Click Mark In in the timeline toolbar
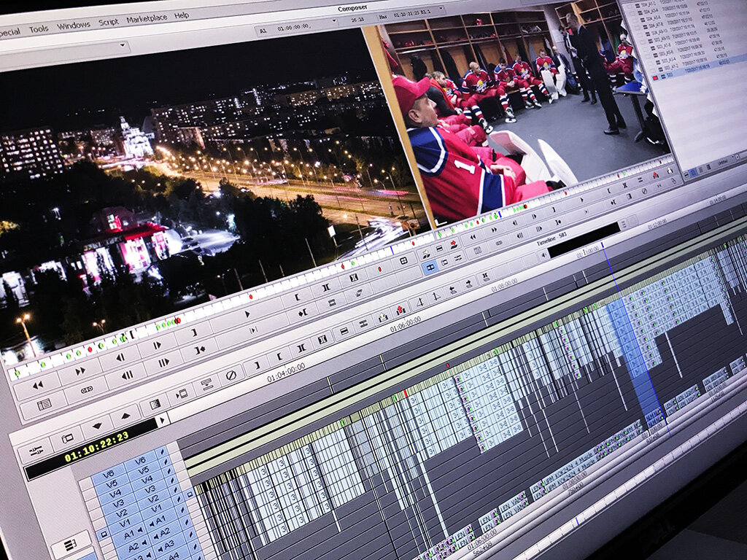This screenshot has height=560, width=747. [x=279, y=356]
